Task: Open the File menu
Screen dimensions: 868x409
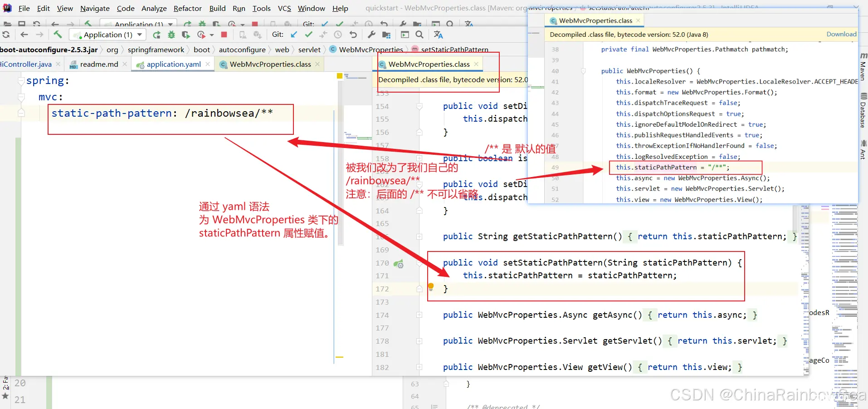Action: pyautogui.click(x=24, y=8)
